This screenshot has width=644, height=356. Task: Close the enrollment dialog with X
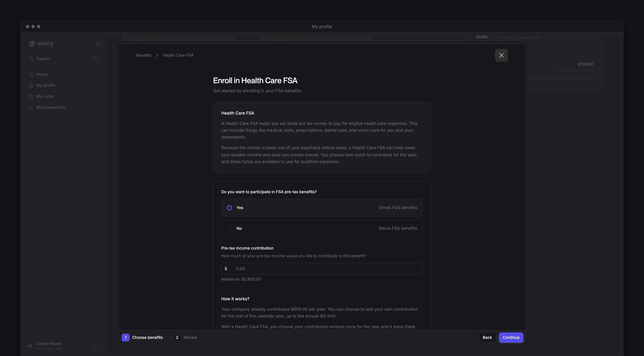pyautogui.click(x=501, y=55)
